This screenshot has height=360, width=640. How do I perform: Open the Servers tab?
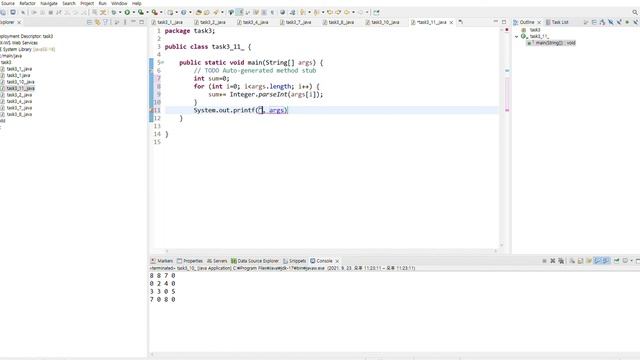pyautogui.click(x=217, y=260)
